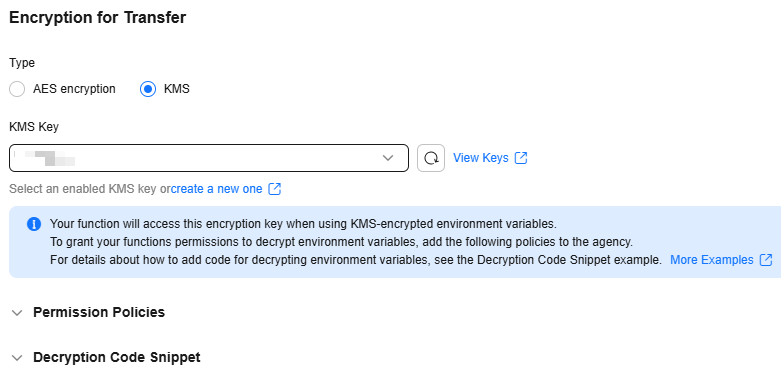The width and height of the screenshot is (781, 388).
Task: Click external-link icon after 'create a new one'
Action: 274,189
